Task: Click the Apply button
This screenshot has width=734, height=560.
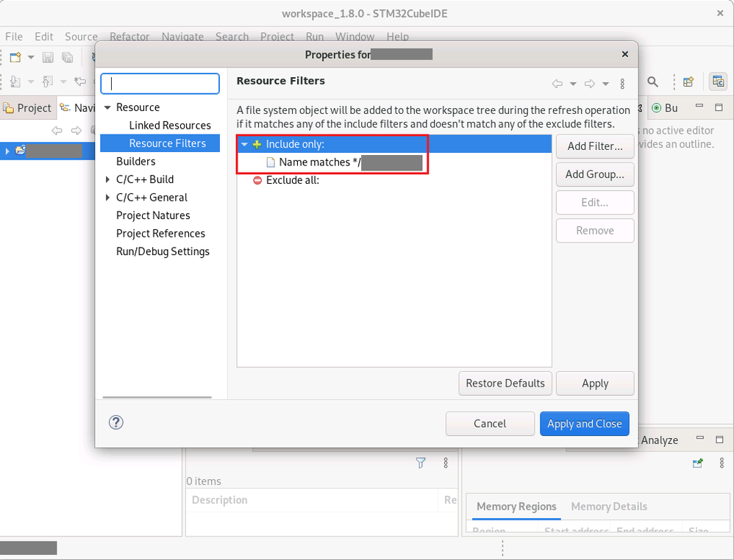Action: [595, 384]
